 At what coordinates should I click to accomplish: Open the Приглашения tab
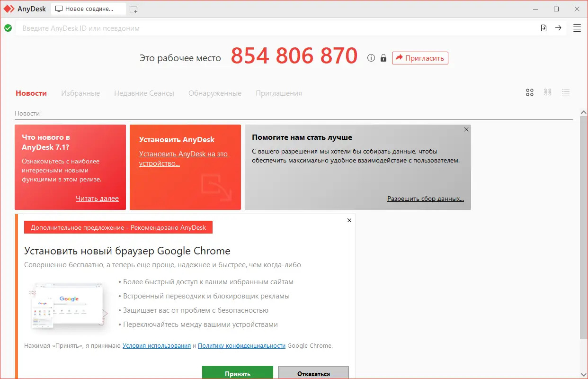coord(279,93)
